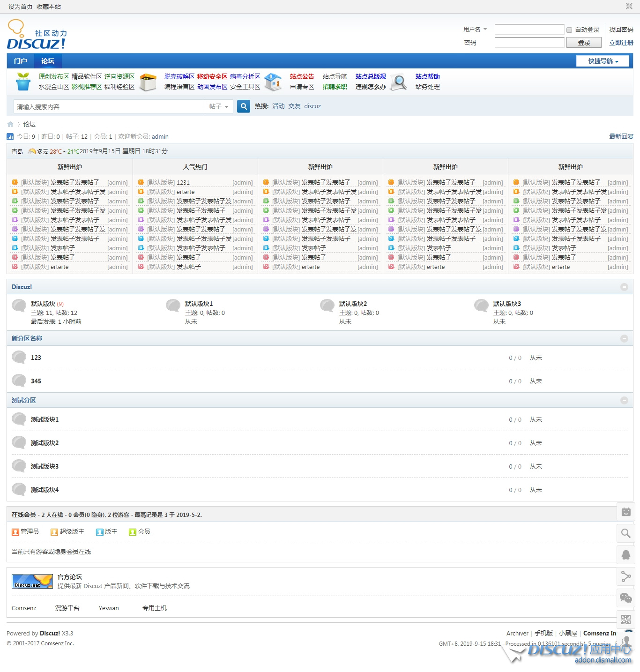This screenshot has height=672, width=640.
Task: Open the share icon in floating sidebar
Action: pyautogui.click(x=625, y=576)
